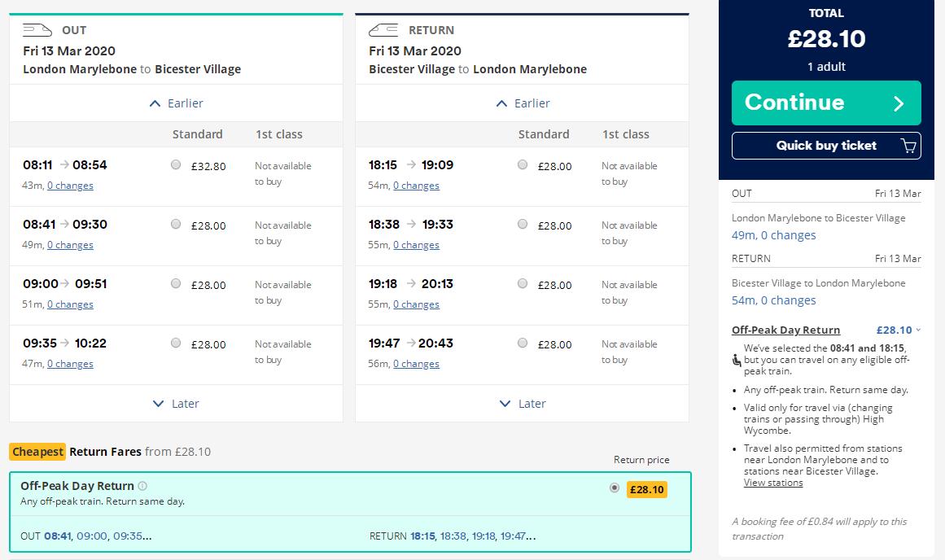
Task: Select standard fare for the 09:00 outbound train
Action: pos(176,283)
